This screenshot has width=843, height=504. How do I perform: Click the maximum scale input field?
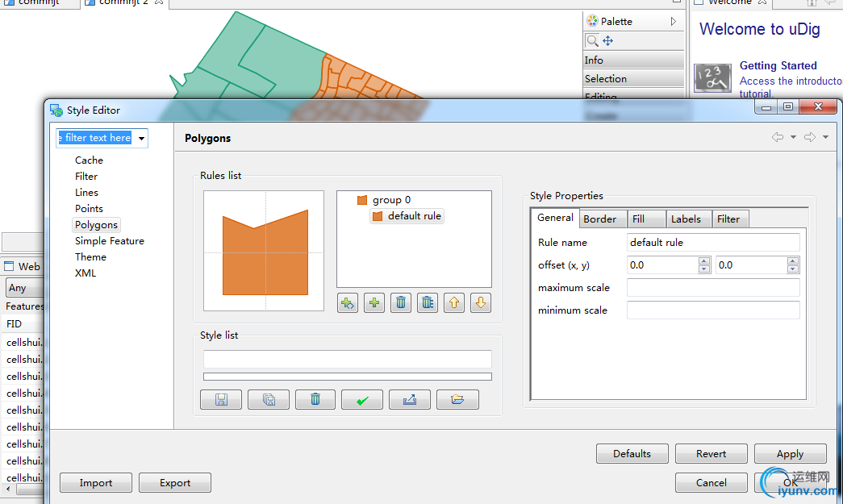pyautogui.click(x=713, y=287)
